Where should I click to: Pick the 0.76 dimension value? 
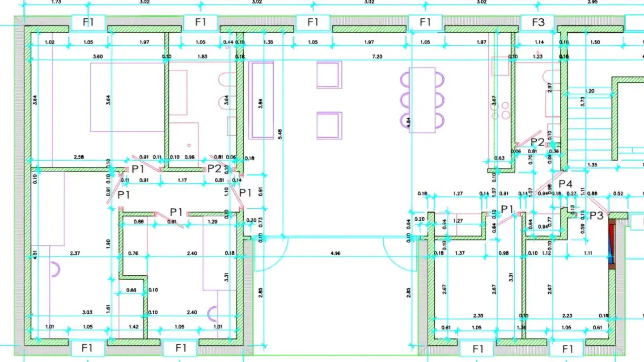133,253
